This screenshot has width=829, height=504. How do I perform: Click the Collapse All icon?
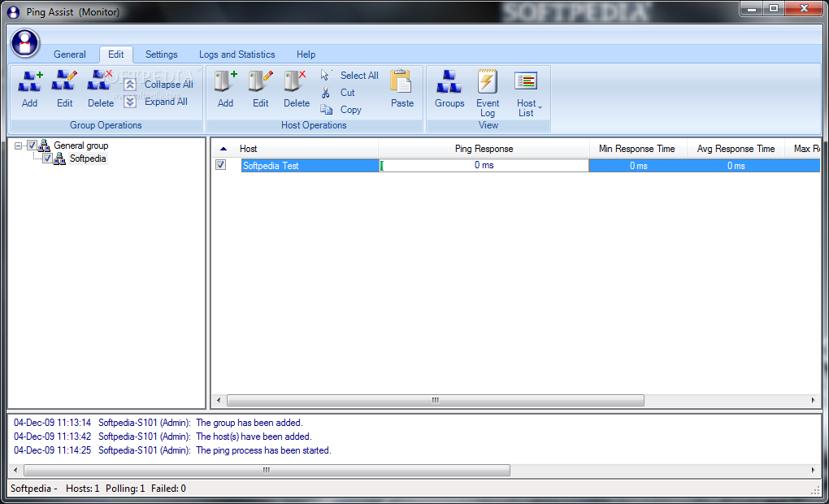(x=130, y=85)
